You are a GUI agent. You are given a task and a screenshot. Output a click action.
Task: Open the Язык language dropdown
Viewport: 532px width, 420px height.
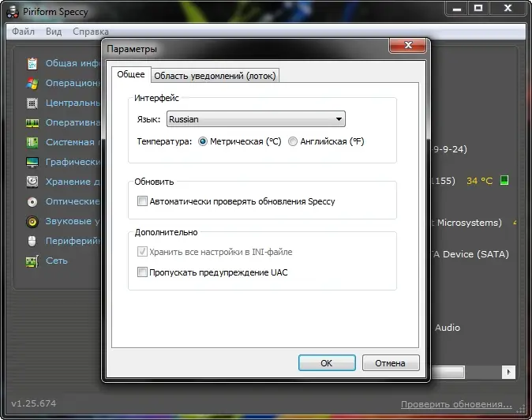click(256, 119)
